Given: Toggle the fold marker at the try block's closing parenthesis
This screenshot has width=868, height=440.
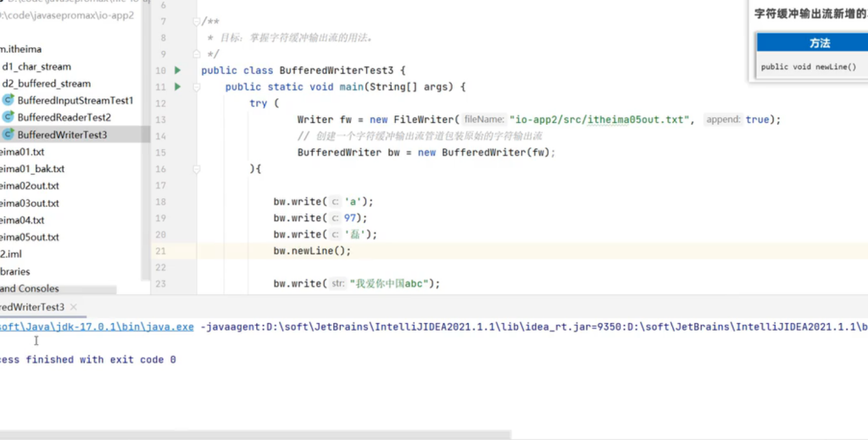Looking at the screenshot, I should 197,169.
